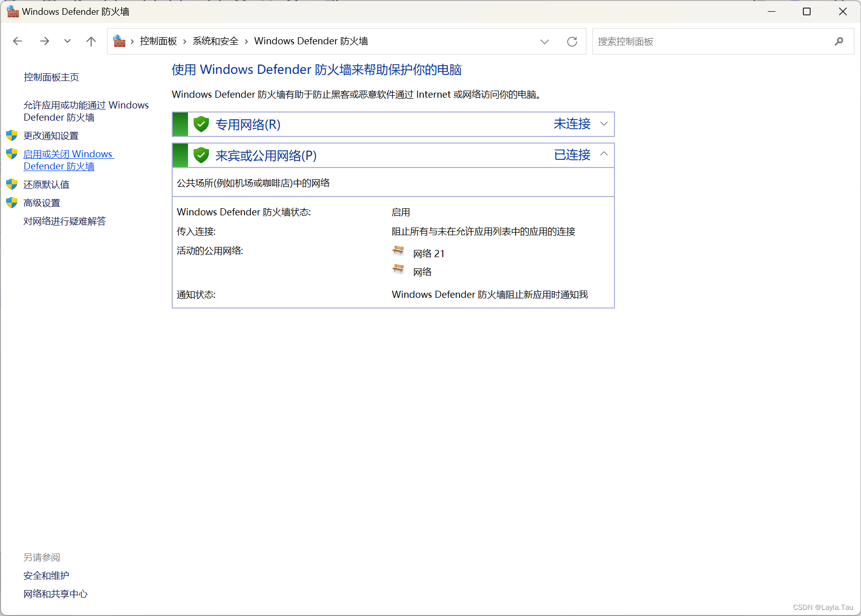This screenshot has width=861, height=616.
Task: Click bench icon next to 网络 21
Action: tap(398, 251)
